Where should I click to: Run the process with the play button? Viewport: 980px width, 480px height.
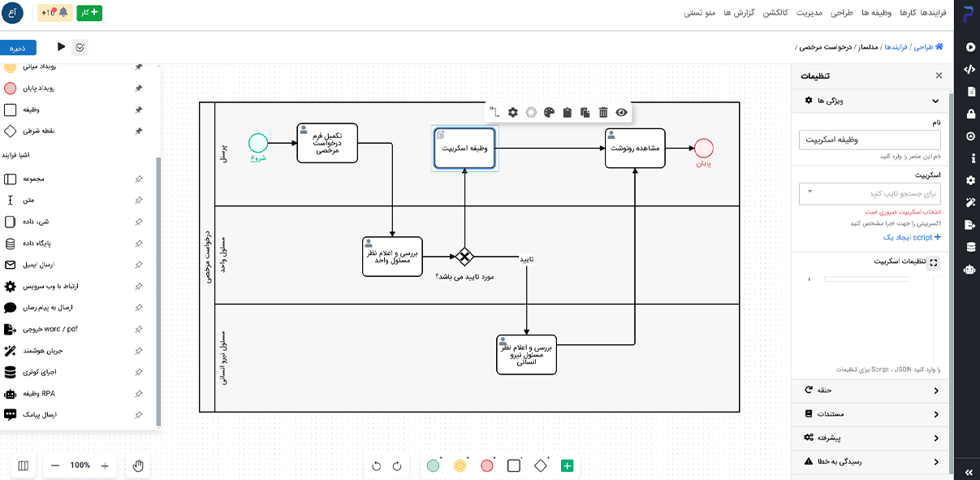click(x=61, y=48)
